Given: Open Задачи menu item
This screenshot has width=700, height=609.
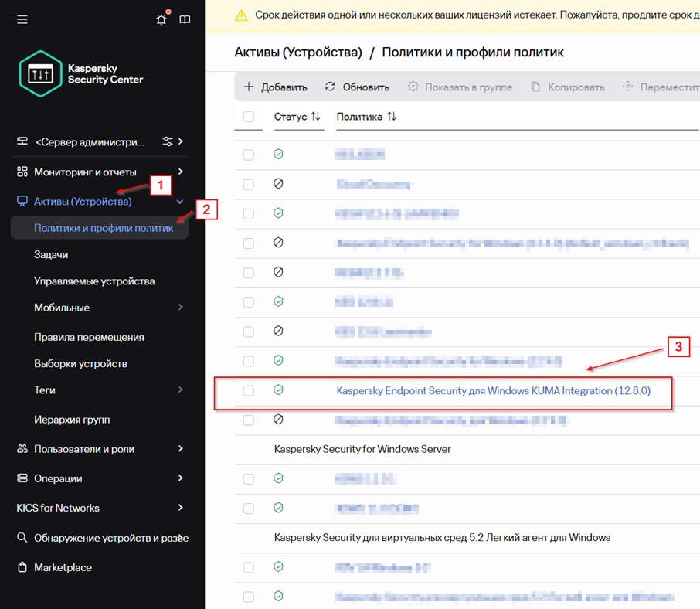Looking at the screenshot, I should tap(51, 255).
